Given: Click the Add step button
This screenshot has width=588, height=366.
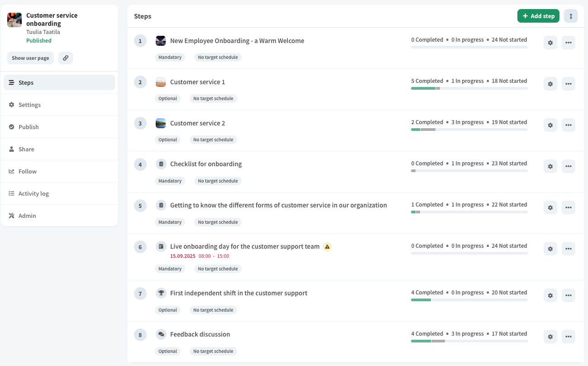Looking at the screenshot, I should (x=538, y=16).
